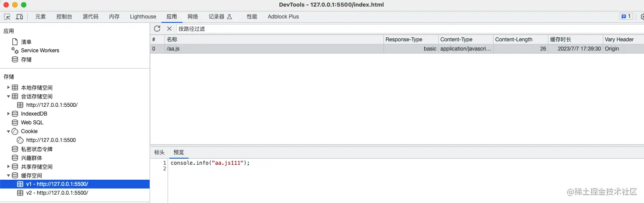This screenshot has height=203, width=644.
Task: Click the 私密状态令牌 database icon
Action: tap(15, 149)
